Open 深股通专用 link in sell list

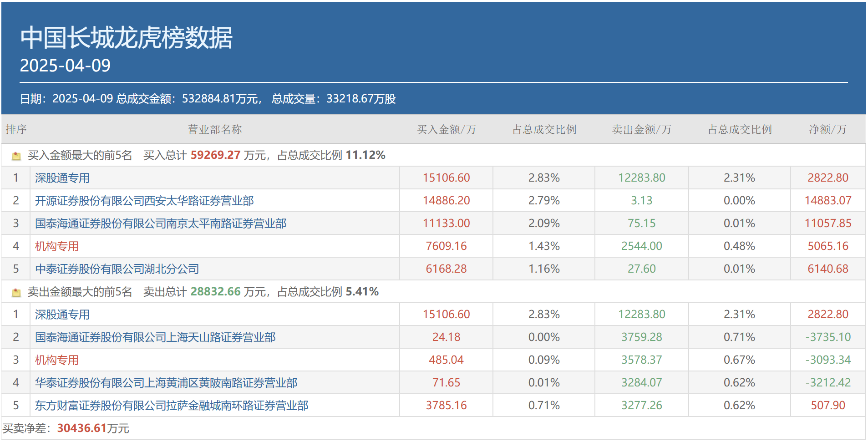[x=62, y=315]
